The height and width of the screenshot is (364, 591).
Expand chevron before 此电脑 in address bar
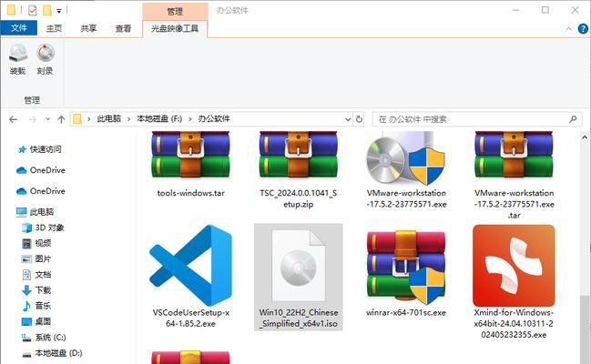(89, 119)
